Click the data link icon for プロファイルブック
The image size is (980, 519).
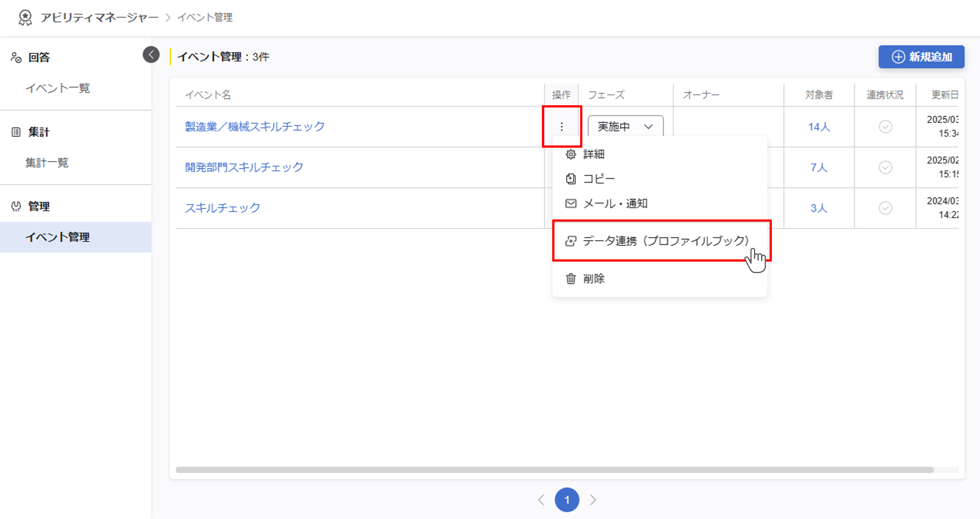point(570,241)
